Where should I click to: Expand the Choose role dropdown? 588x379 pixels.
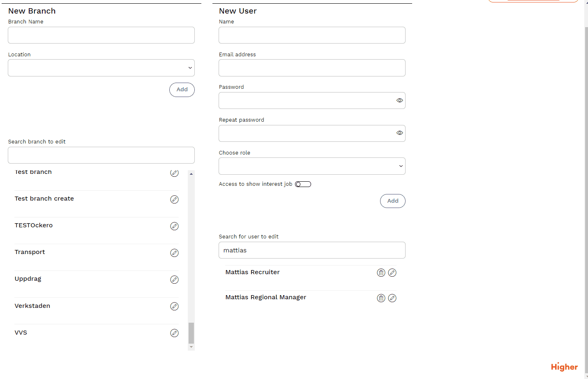point(312,166)
